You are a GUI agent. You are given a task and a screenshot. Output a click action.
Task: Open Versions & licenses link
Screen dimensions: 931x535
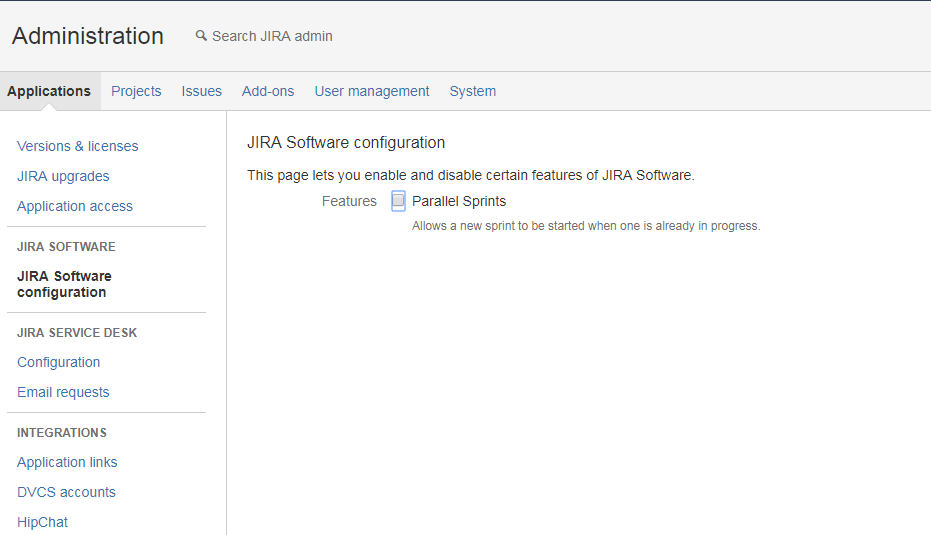point(77,146)
